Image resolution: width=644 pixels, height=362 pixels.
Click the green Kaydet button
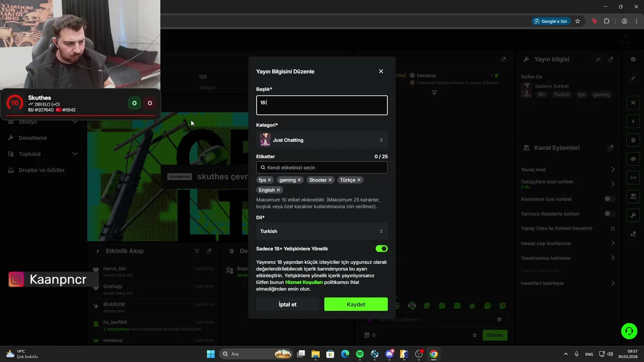point(356,304)
